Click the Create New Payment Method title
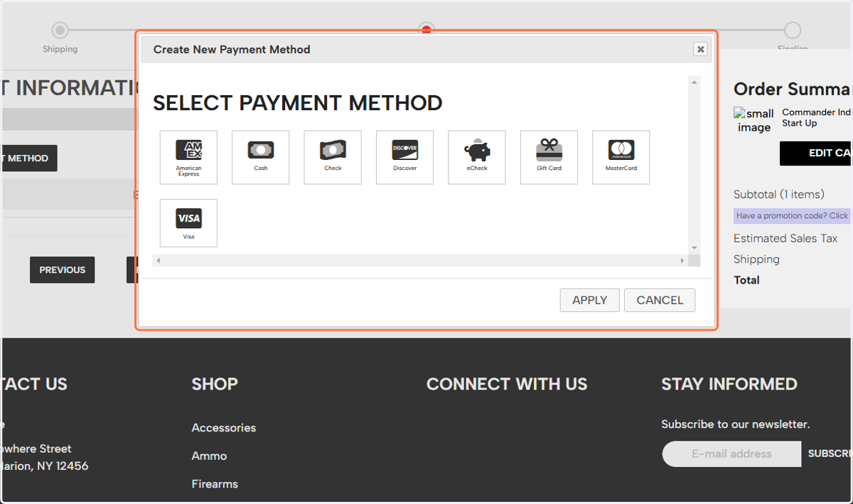 coord(232,50)
